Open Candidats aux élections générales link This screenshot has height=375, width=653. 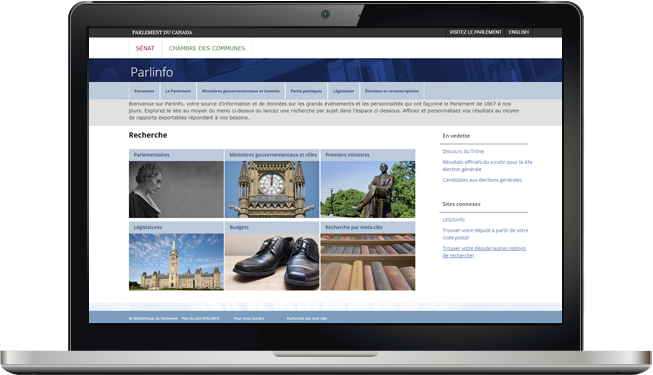pyautogui.click(x=482, y=180)
